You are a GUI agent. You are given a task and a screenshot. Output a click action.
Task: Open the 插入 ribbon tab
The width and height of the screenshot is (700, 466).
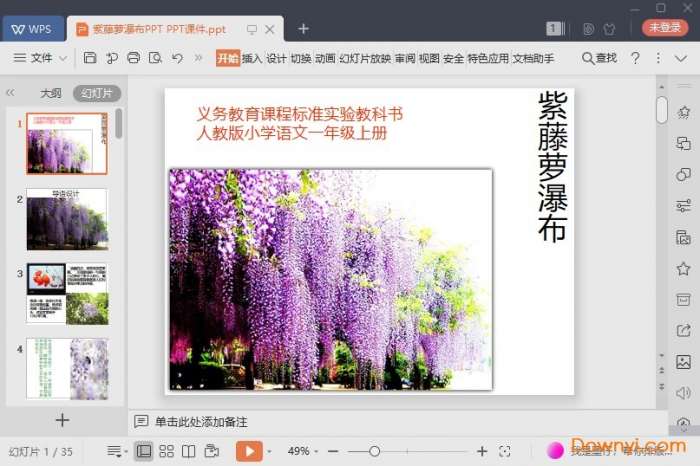(252, 58)
